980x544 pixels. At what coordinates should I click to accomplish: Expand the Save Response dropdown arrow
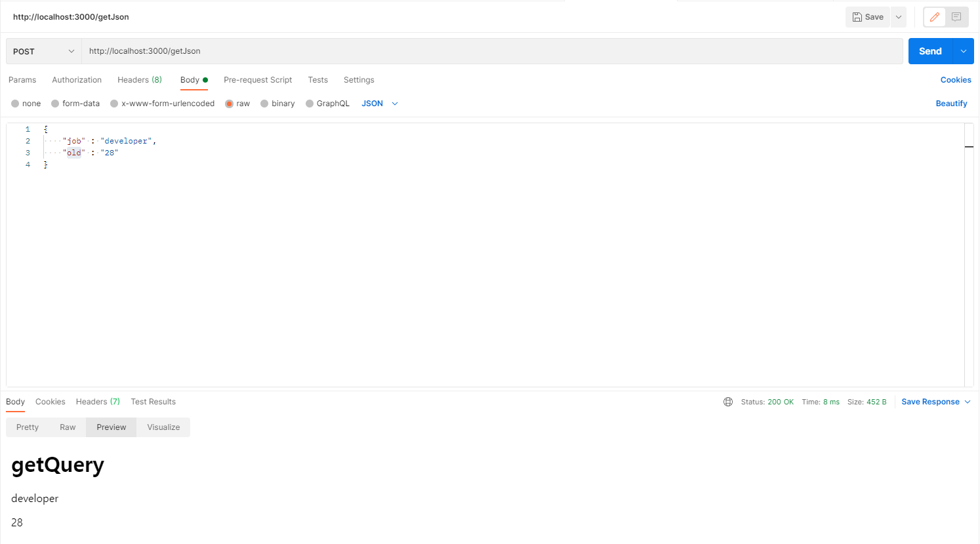tap(967, 402)
